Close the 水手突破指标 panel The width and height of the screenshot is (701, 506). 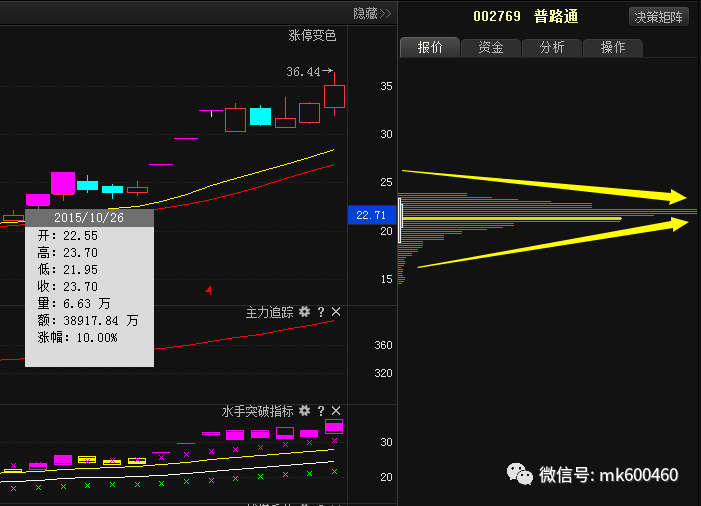click(336, 411)
